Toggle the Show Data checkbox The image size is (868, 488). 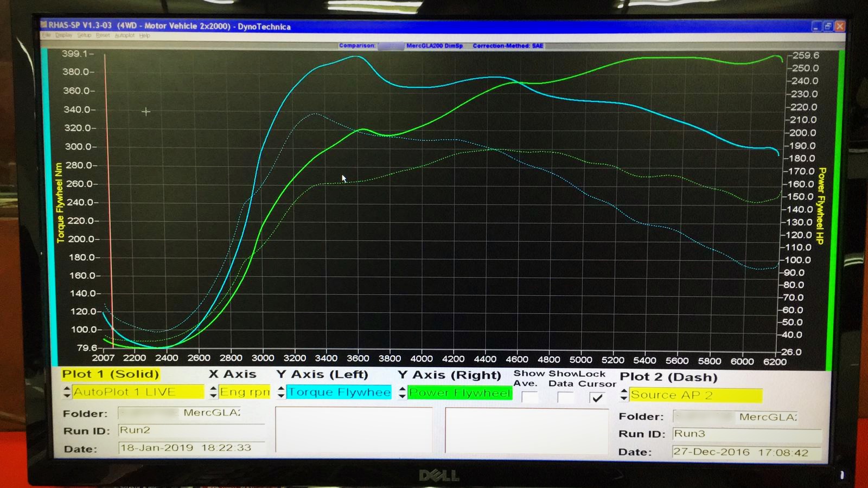(x=565, y=397)
